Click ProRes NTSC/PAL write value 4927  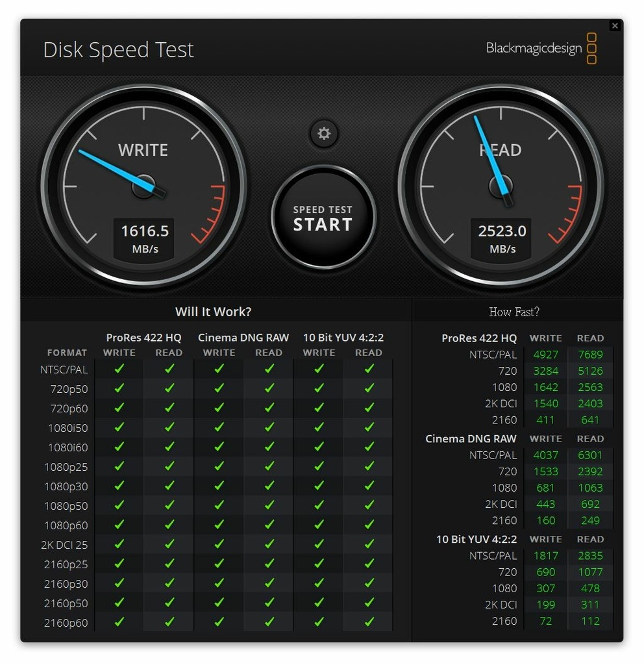click(x=545, y=355)
